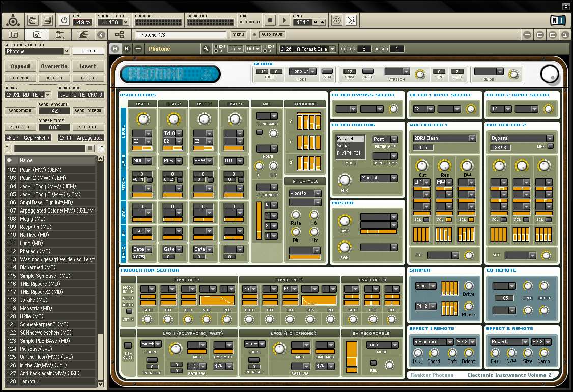Toggle the DE-CLICK switch

[x=128, y=345]
